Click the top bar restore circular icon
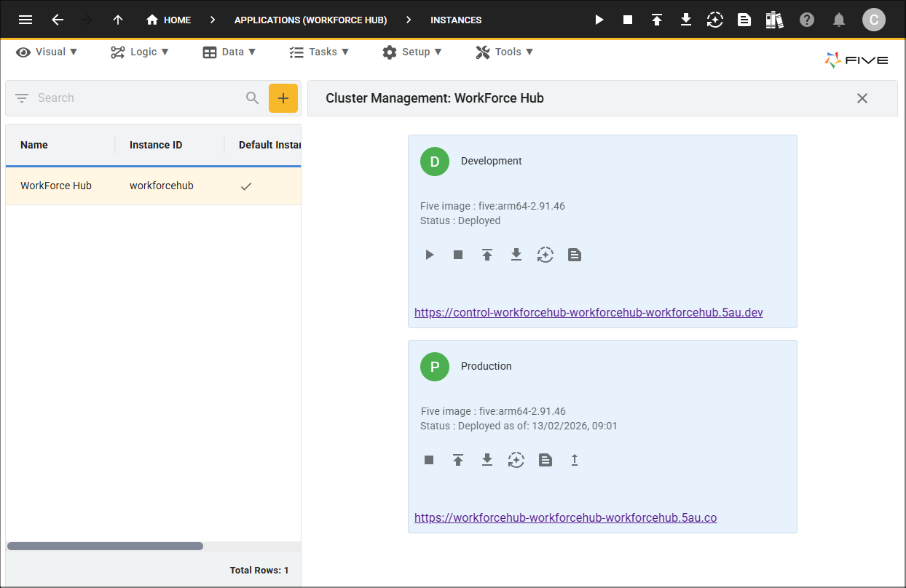The image size is (906, 588). point(715,20)
